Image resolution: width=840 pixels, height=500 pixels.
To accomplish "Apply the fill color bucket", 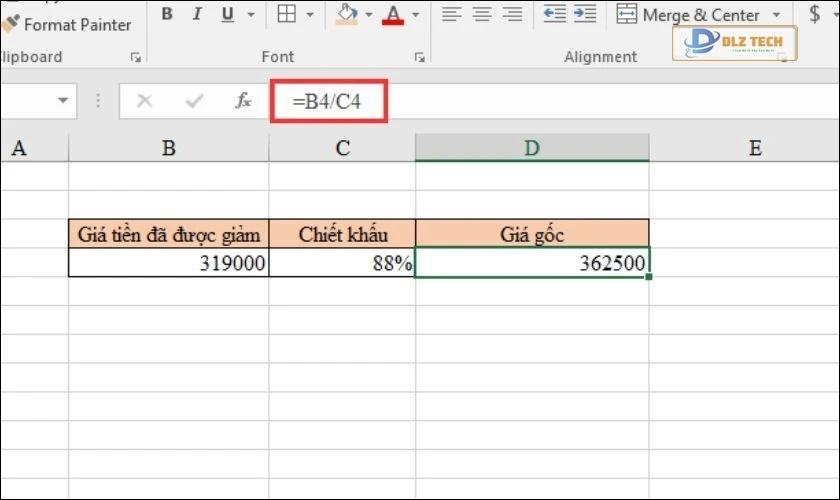I will [x=347, y=14].
